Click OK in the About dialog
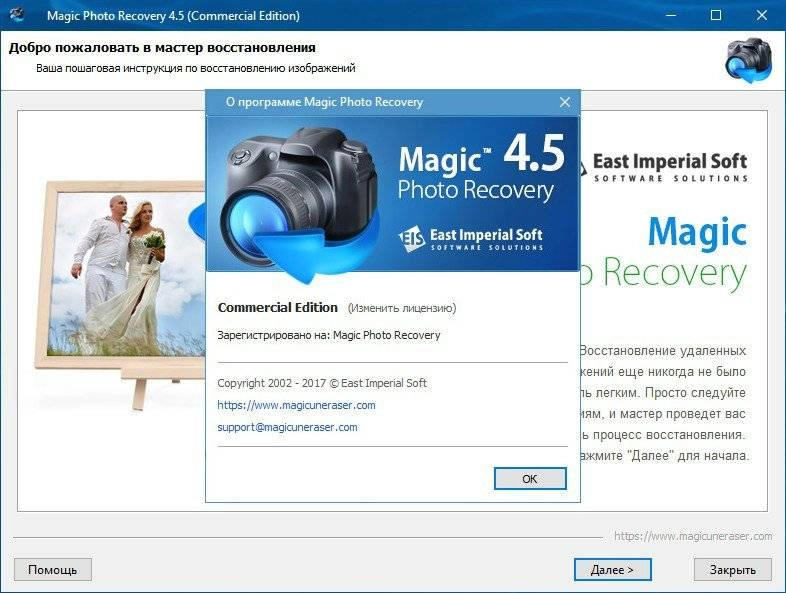Viewport: 786px width, 593px height. pyautogui.click(x=530, y=479)
